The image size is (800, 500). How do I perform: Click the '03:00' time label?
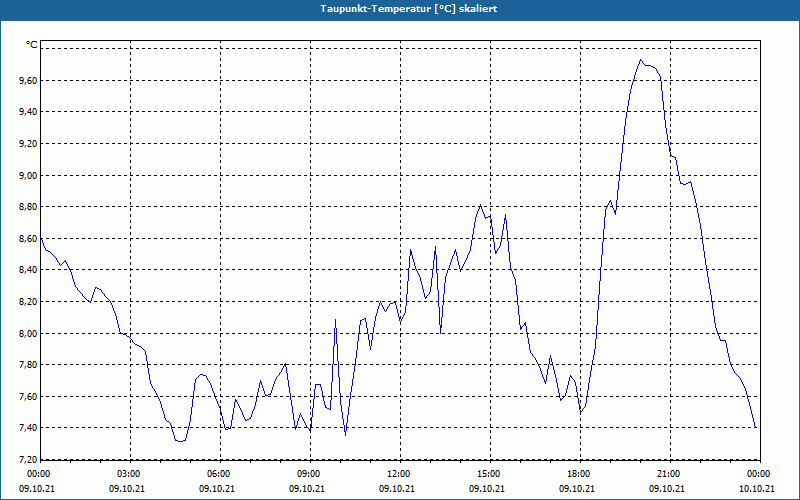pos(127,474)
